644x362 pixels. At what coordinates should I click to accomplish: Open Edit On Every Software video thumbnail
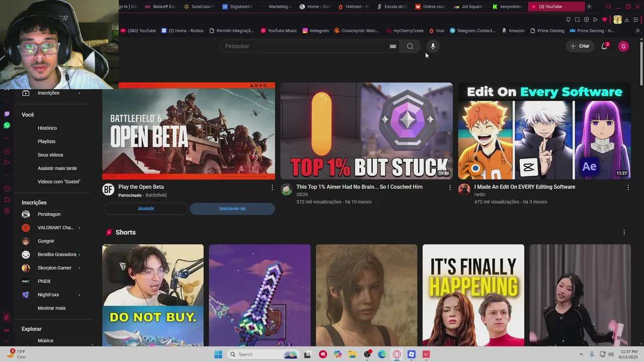click(544, 131)
